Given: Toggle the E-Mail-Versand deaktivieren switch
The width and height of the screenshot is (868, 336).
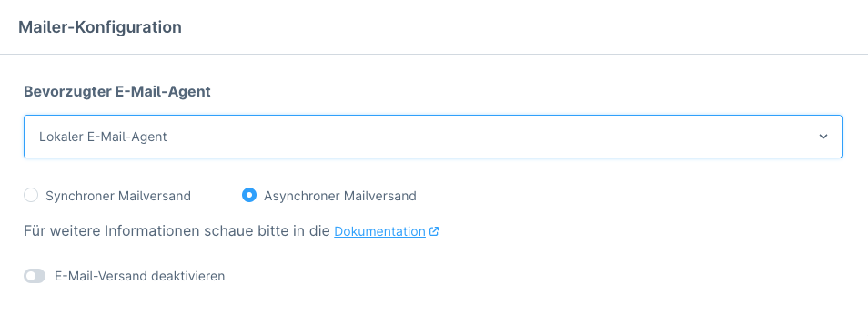Looking at the screenshot, I should pyautogui.click(x=35, y=276).
